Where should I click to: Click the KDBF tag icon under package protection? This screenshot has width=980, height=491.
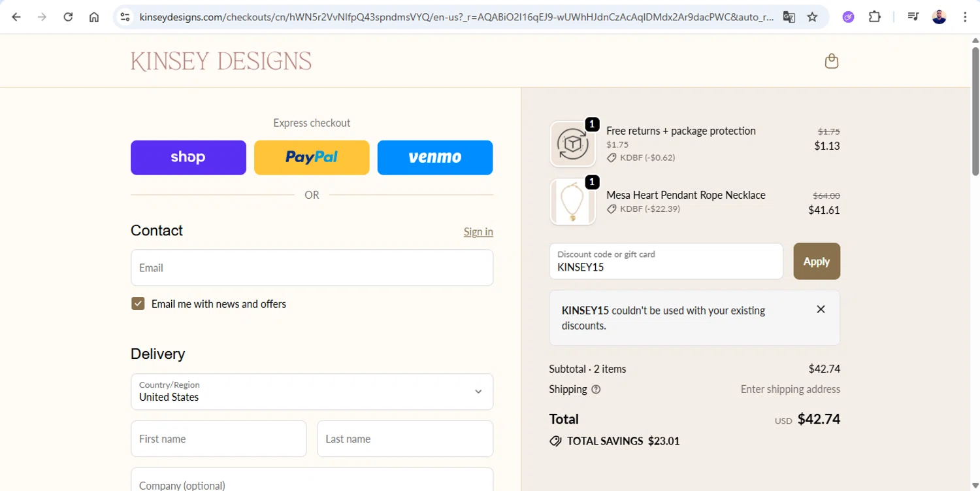tap(612, 158)
